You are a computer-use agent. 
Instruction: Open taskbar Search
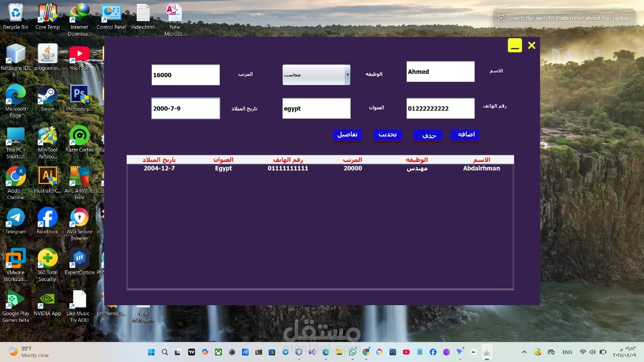165,352
